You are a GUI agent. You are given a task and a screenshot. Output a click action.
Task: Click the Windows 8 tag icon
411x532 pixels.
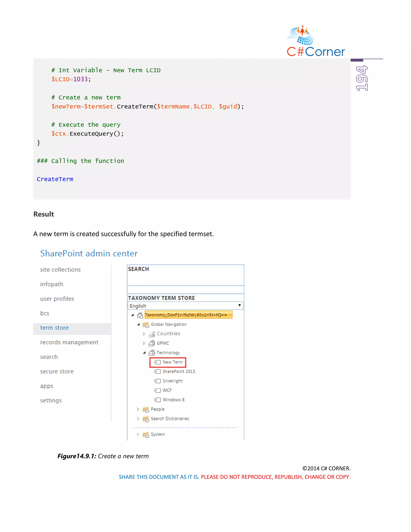[158, 400]
